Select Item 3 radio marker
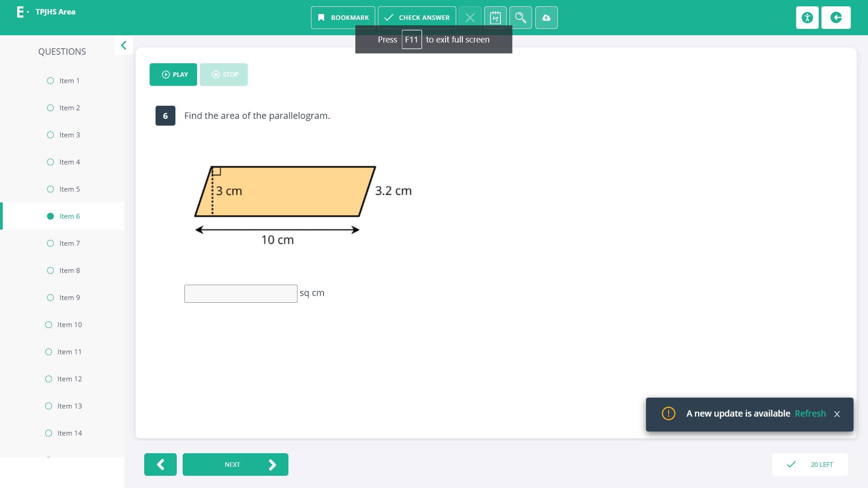Viewport: 868px width, 488px height. pyautogui.click(x=50, y=135)
